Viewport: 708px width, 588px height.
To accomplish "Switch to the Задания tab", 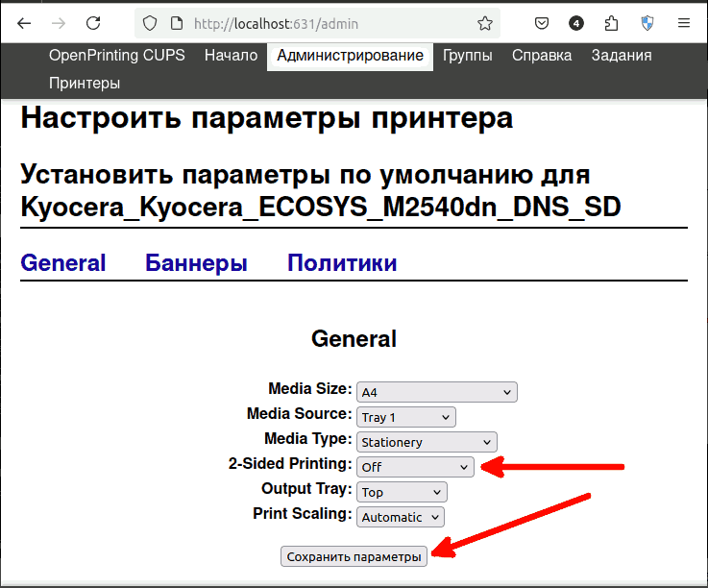I will (622, 56).
